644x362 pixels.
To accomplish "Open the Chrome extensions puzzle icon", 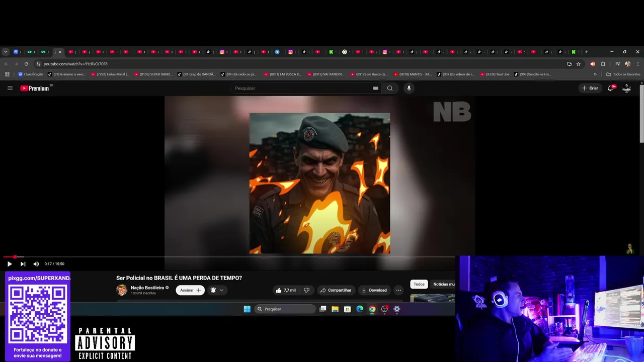I will click(603, 64).
